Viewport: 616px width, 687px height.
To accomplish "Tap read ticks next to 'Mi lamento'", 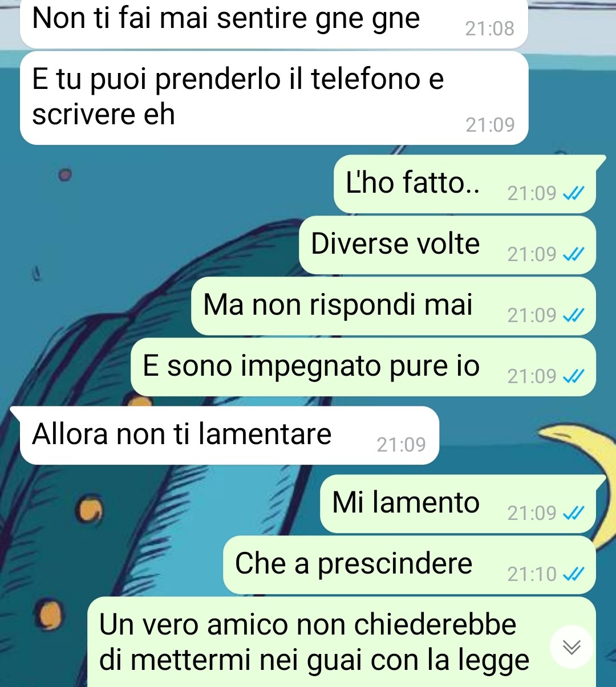I will pos(573,514).
